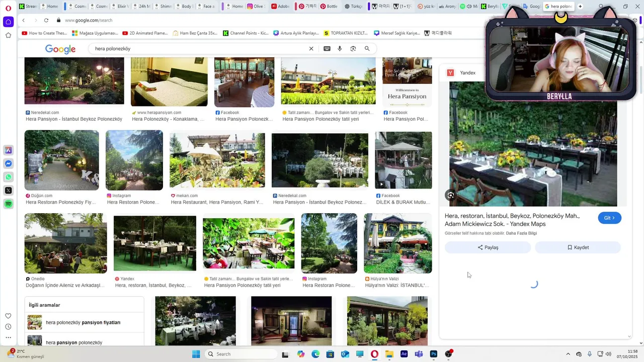Open Messenger from the Opera sidebar
Screen dimensions: 644x362
pyautogui.click(x=8, y=164)
